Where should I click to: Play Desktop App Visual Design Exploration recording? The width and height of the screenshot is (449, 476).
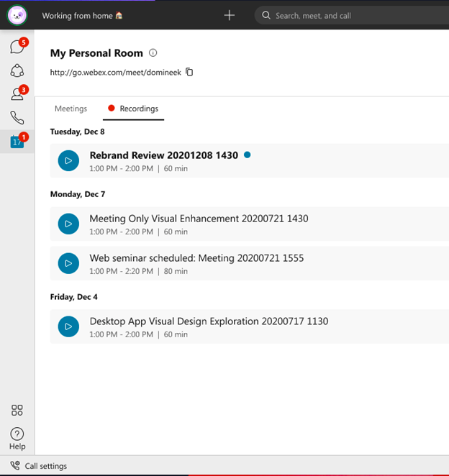pos(68,327)
